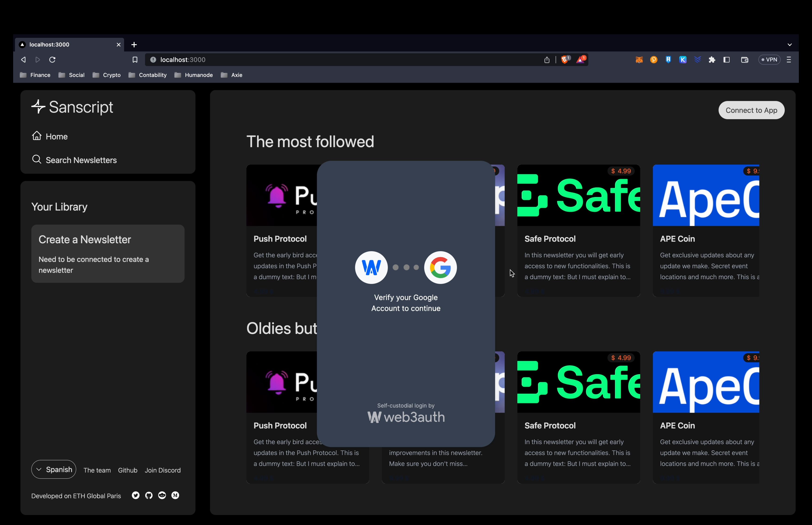Click the web3auth brand at modal bottom
The height and width of the screenshot is (525, 812).
(x=406, y=417)
